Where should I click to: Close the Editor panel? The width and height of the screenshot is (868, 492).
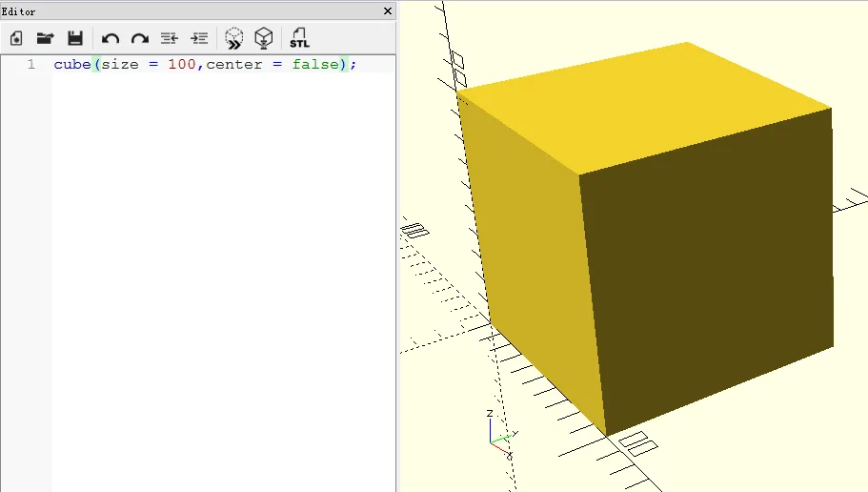click(x=388, y=10)
